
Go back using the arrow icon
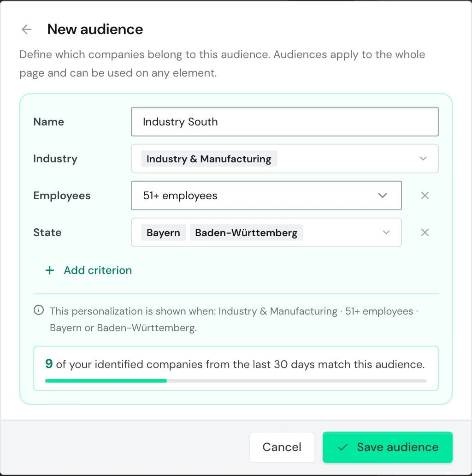click(x=27, y=30)
